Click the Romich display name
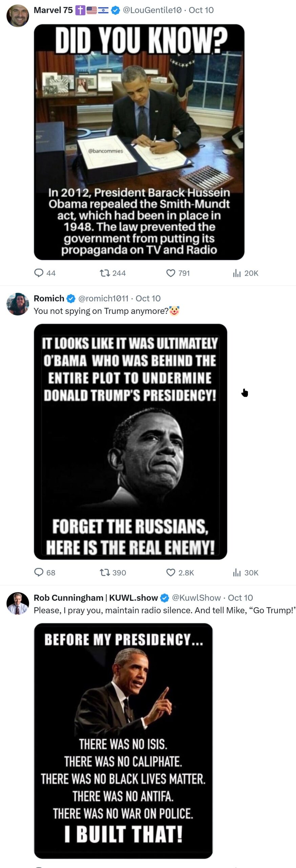The image size is (296, 868). [49, 298]
